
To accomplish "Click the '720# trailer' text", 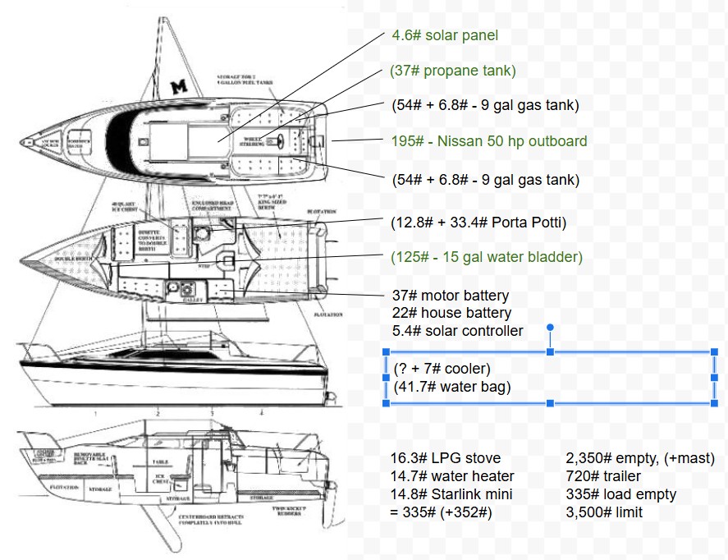I will click(603, 476).
